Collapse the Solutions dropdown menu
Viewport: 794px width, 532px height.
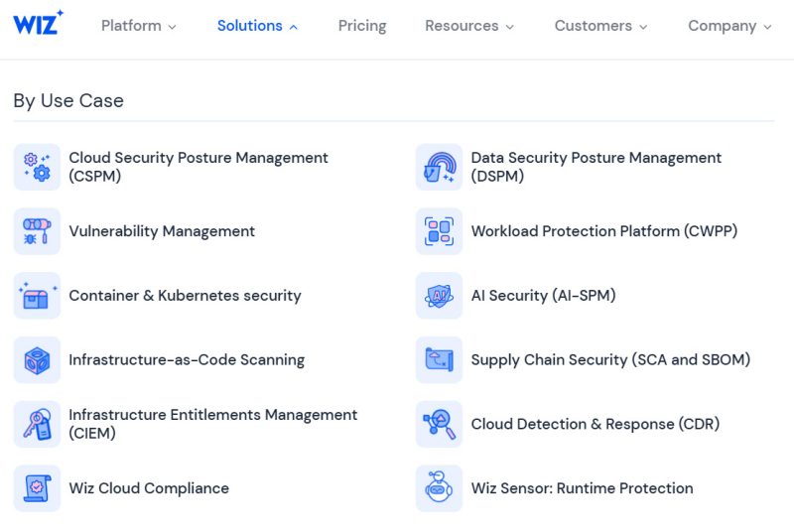[257, 26]
